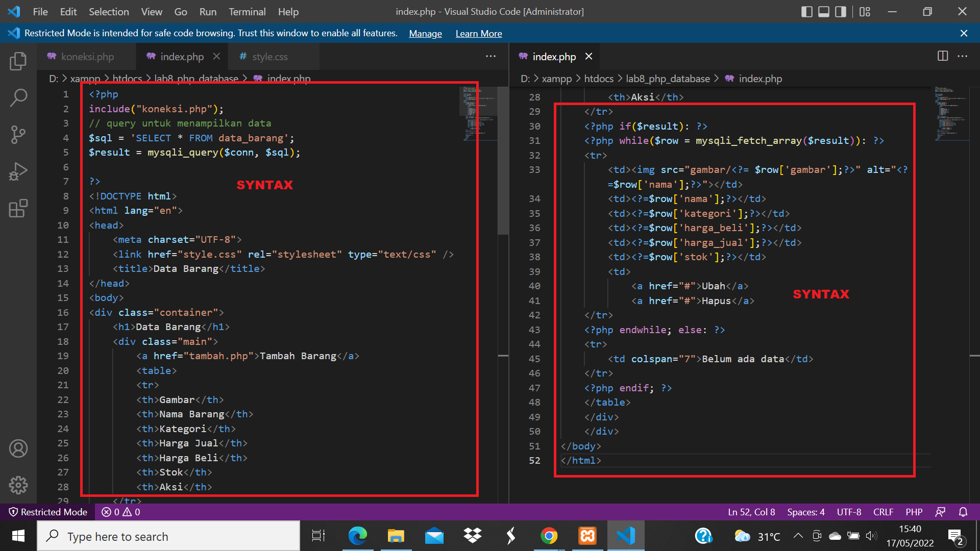Click the Manage link in Restricted Mode banner
Image resolution: width=980 pixels, height=551 pixels.
coord(425,33)
